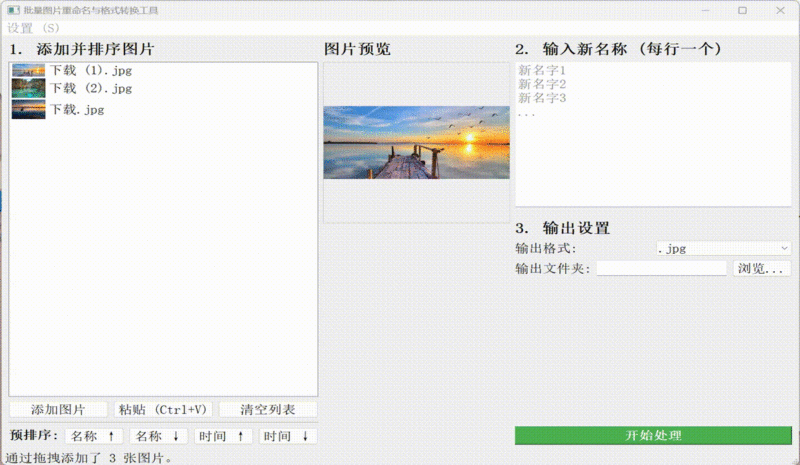Click the 输出文件夹 path input field
This screenshot has width=800, height=465.
[661, 268]
